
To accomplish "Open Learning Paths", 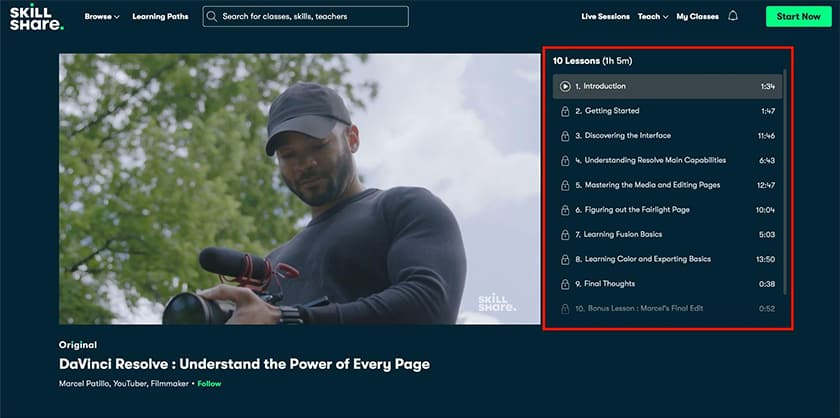I will tap(160, 17).
